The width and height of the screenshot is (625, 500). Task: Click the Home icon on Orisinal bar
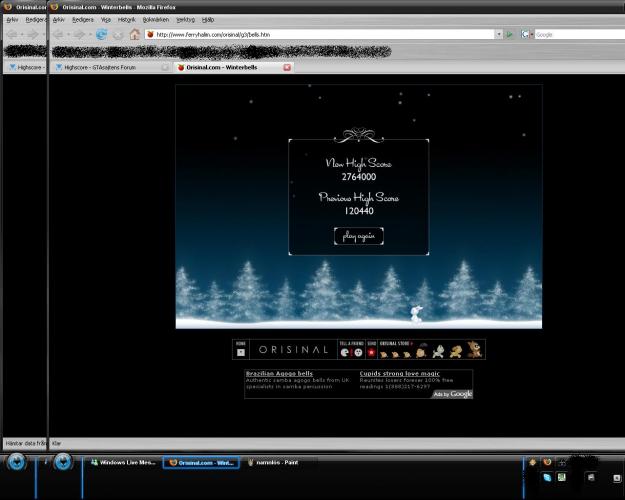(240, 350)
